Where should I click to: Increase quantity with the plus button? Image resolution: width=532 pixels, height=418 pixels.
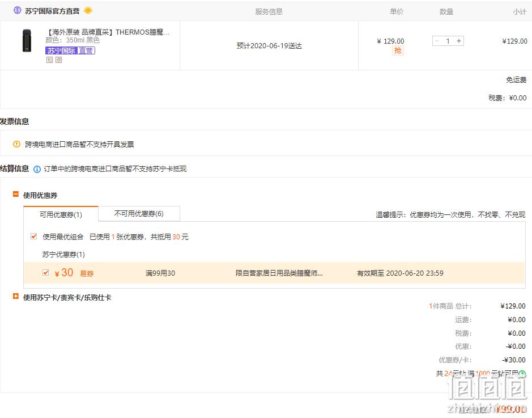point(459,41)
